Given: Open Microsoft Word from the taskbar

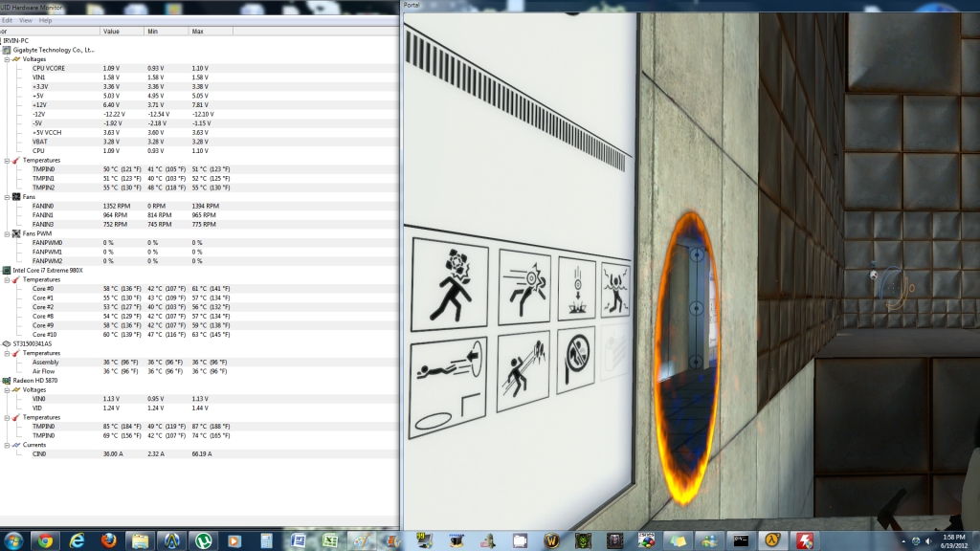Looking at the screenshot, I should point(299,541).
